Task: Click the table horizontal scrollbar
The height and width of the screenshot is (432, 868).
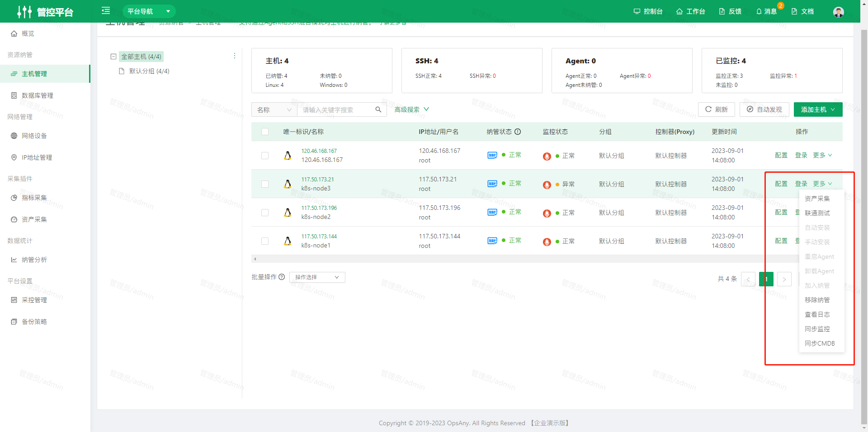Action: coord(525,259)
